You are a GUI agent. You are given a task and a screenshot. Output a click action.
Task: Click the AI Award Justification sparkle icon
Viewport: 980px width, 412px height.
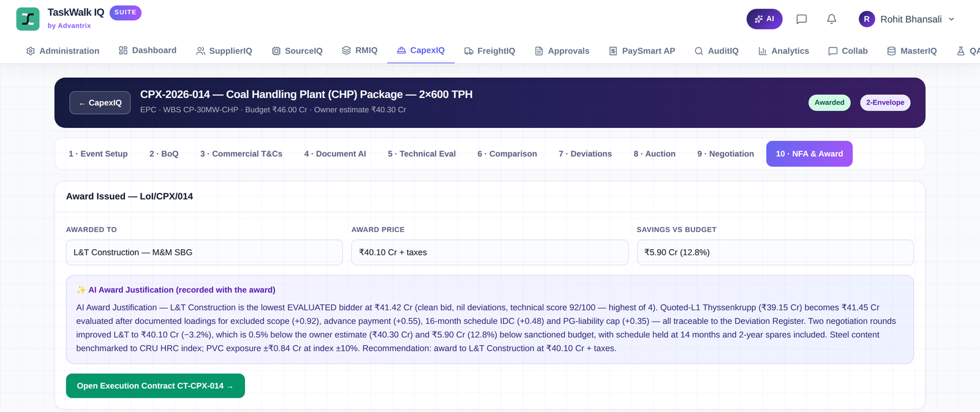coord(81,290)
